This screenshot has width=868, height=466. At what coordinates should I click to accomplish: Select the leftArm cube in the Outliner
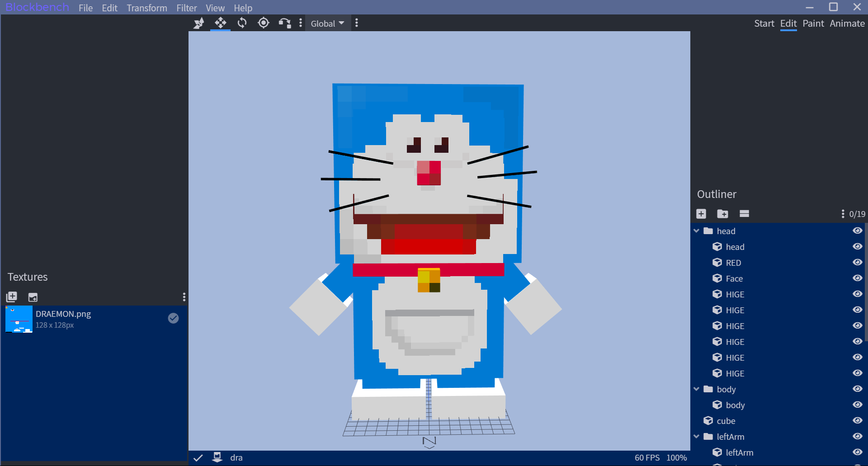pos(778,452)
